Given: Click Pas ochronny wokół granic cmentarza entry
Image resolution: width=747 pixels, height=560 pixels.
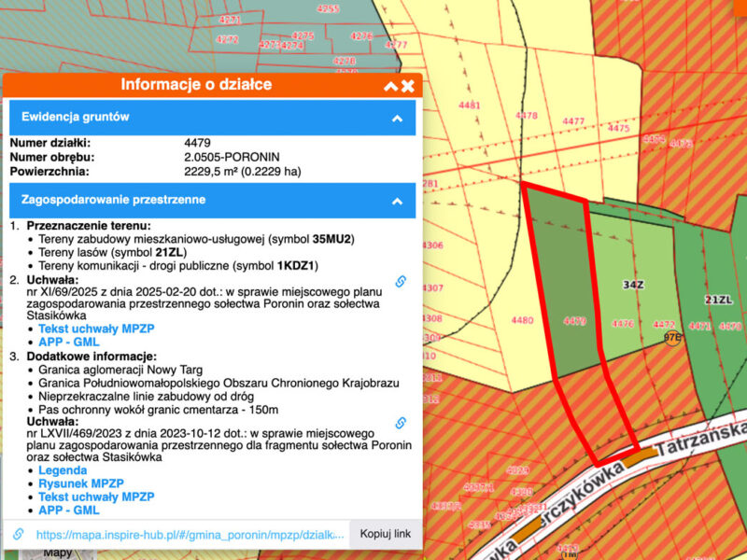Looking at the screenshot, I should [x=158, y=410].
